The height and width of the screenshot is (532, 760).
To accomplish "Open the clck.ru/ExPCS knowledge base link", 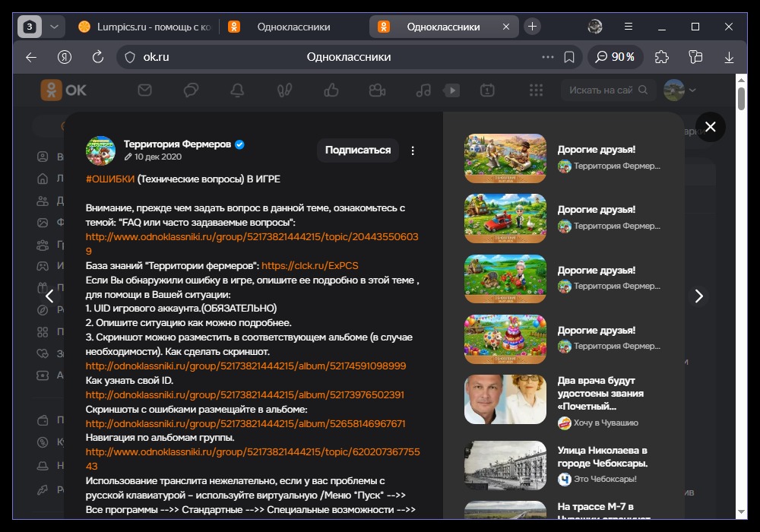I will tap(310, 265).
